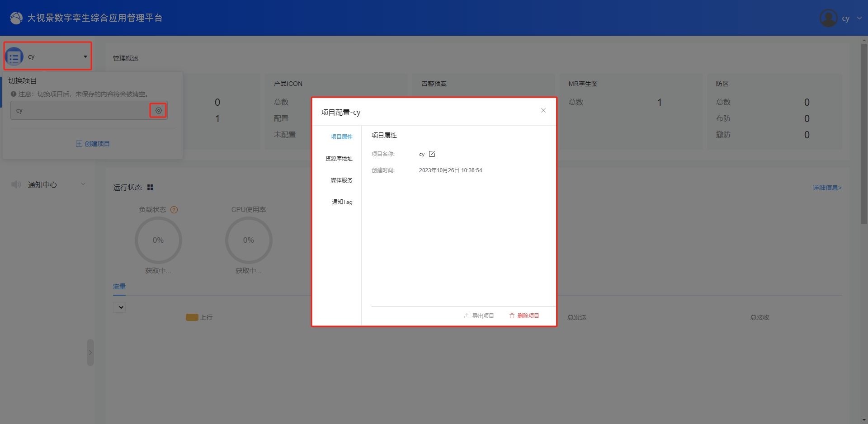The height and width of the screenshot is (424, 868).
Task: Click the 负载状态 0% gauge
Action: pos(158,240)
